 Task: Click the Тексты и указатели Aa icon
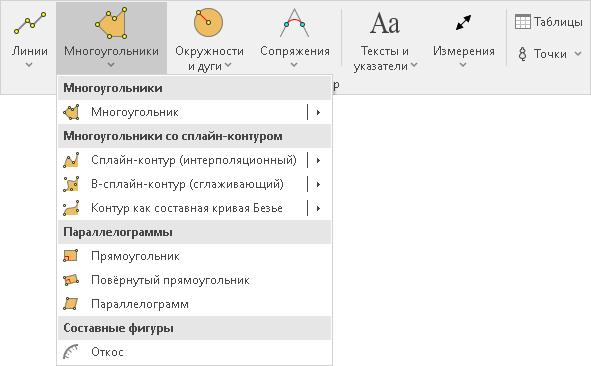(384, 23)
